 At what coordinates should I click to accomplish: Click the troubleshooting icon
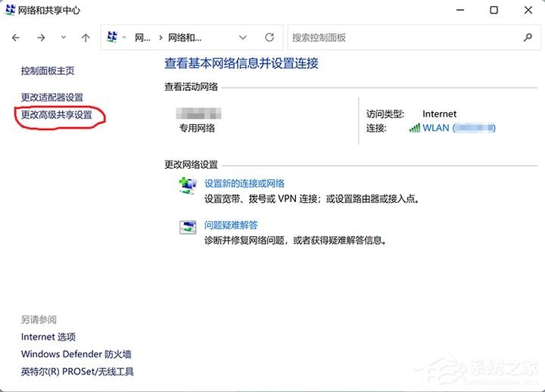tap(188, 227)
